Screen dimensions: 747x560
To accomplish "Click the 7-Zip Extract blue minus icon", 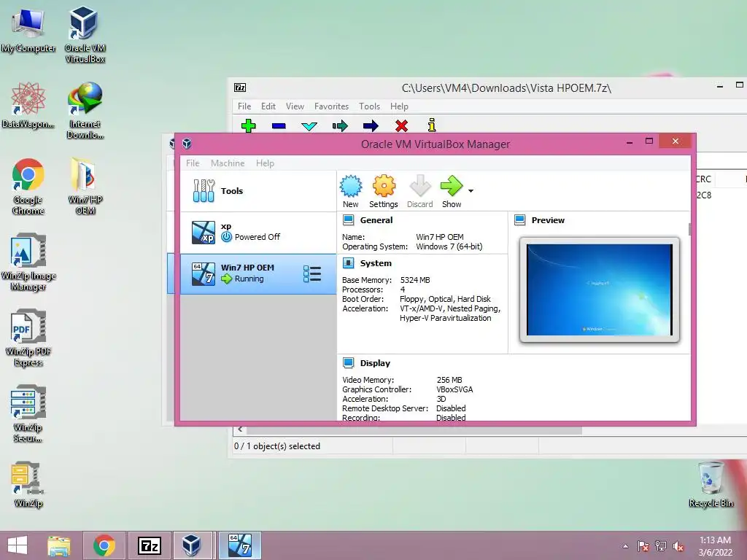I will point(279,126).
